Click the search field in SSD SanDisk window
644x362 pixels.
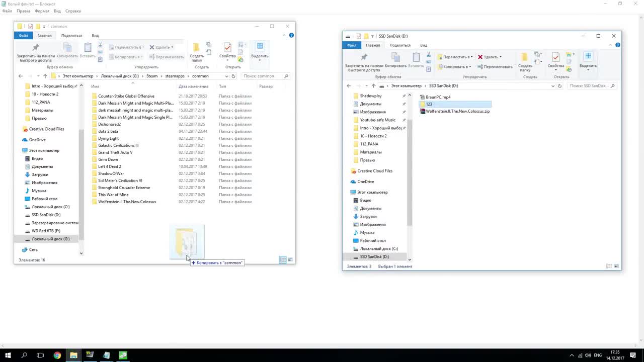592,85
